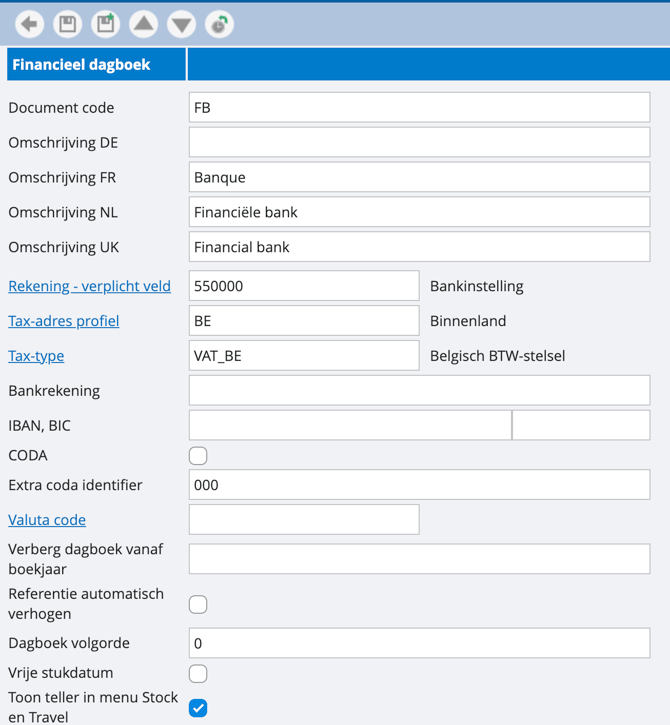Viewport: 670px width, 725px height.
Task: Open the Rekening - verplicht veld link
Action: coord(89,286)
